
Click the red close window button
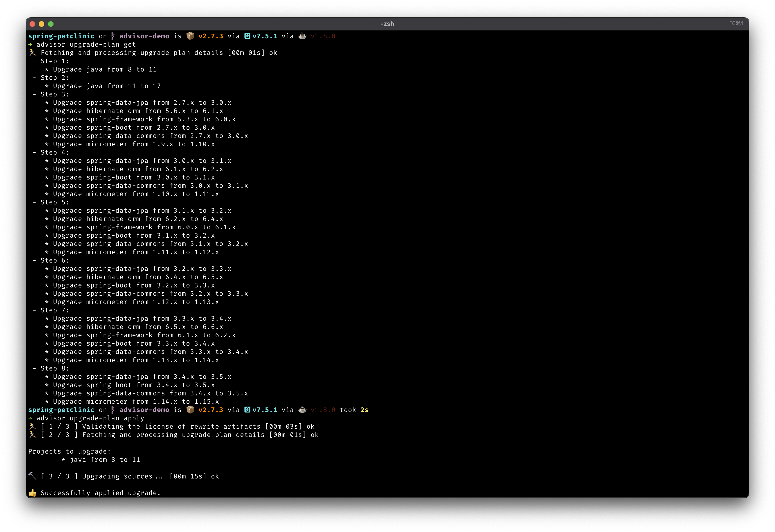point(32,24)
